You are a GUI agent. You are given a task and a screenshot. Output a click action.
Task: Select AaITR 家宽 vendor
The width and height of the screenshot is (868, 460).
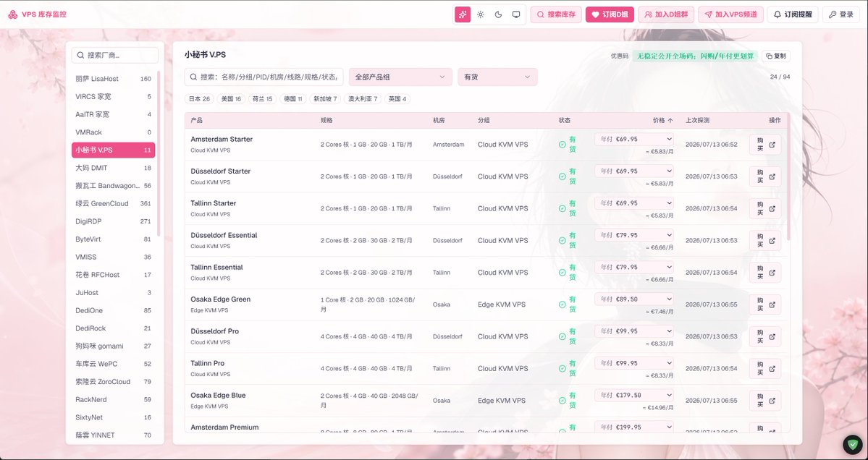click(x=114, y=114)
